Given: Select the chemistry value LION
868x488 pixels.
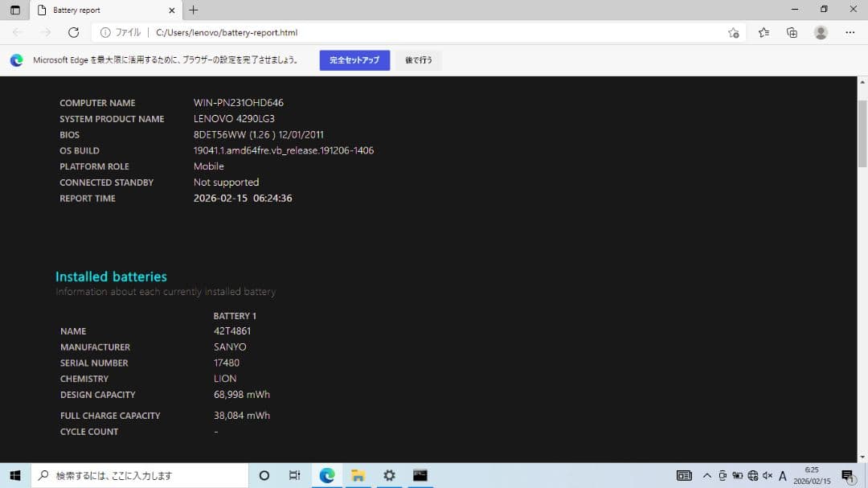Looking at the screenshot, I should click(x=225, y=379).
